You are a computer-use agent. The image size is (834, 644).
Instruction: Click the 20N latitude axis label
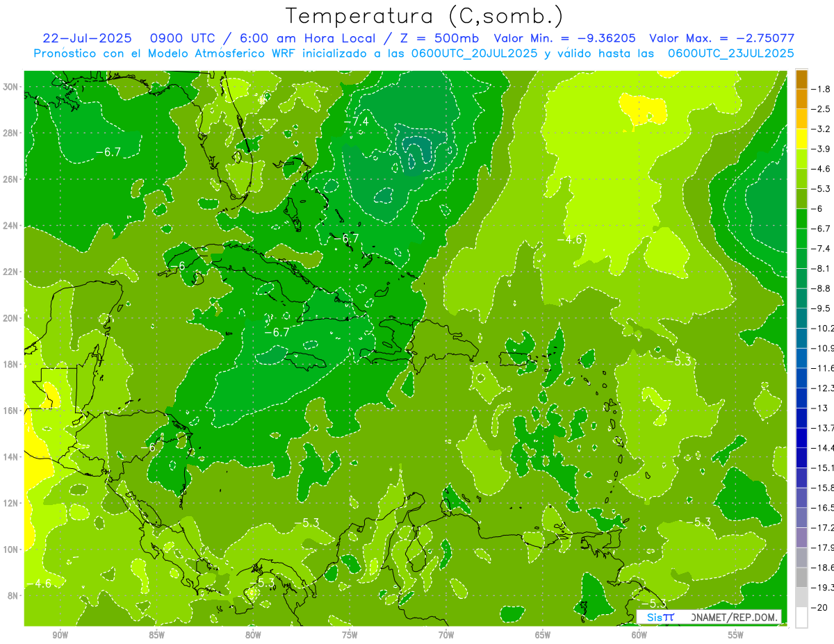click(x=12, y=318)
